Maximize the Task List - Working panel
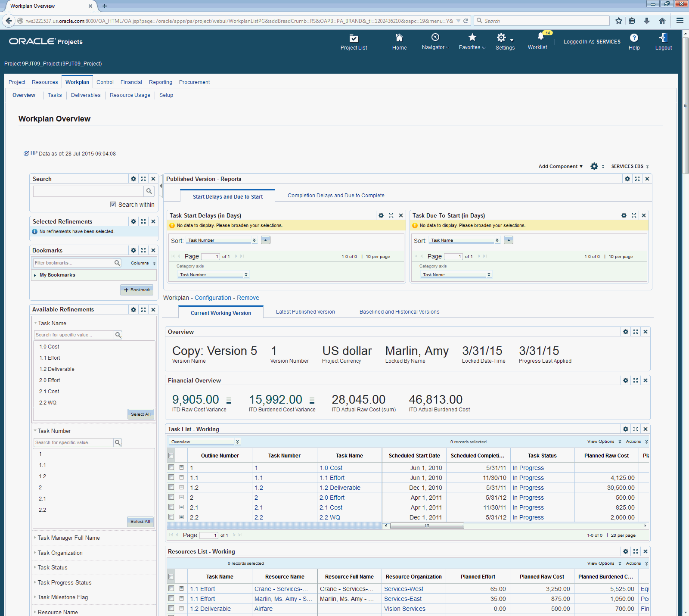 click(636, 429)
